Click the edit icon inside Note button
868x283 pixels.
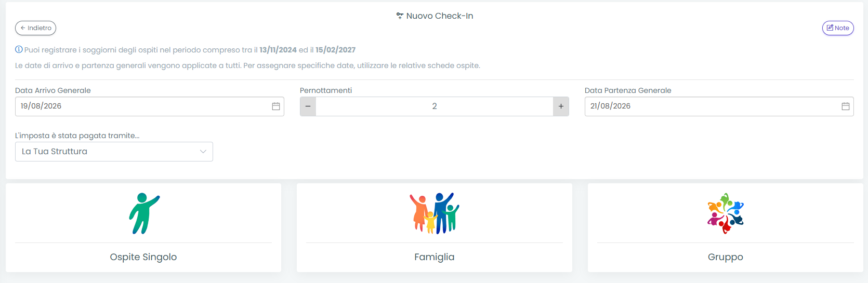point(830,28)
